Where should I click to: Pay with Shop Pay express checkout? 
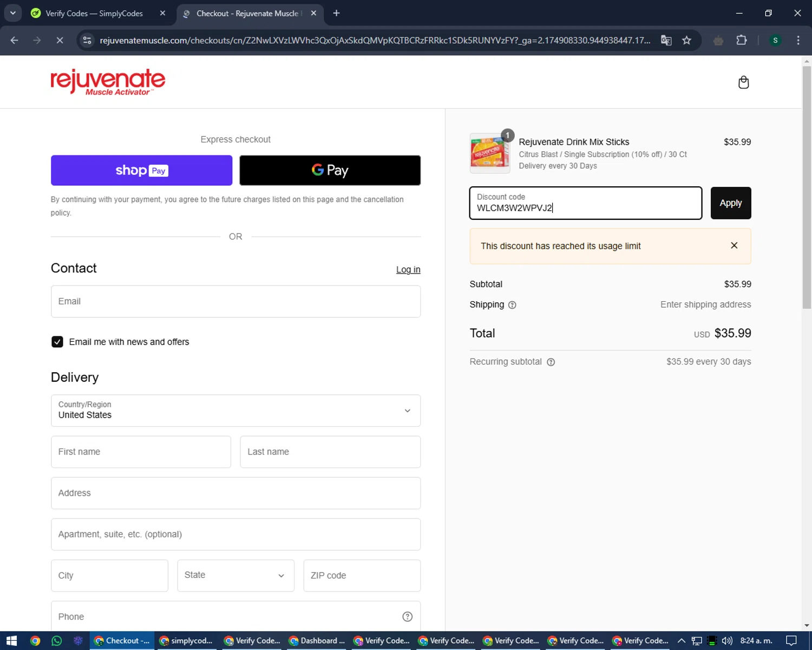pyautogui.click(x=141, y=170)
